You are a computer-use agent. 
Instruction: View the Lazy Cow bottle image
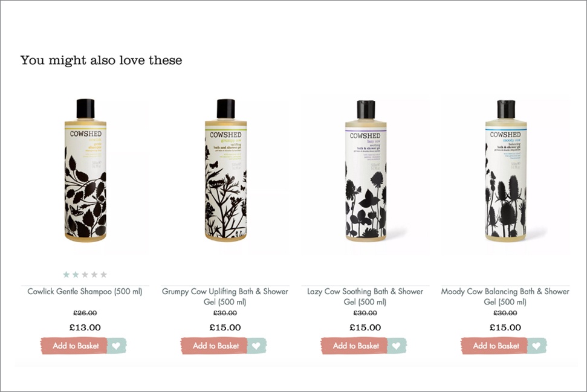pyautogui.click(x=366, y=171)
